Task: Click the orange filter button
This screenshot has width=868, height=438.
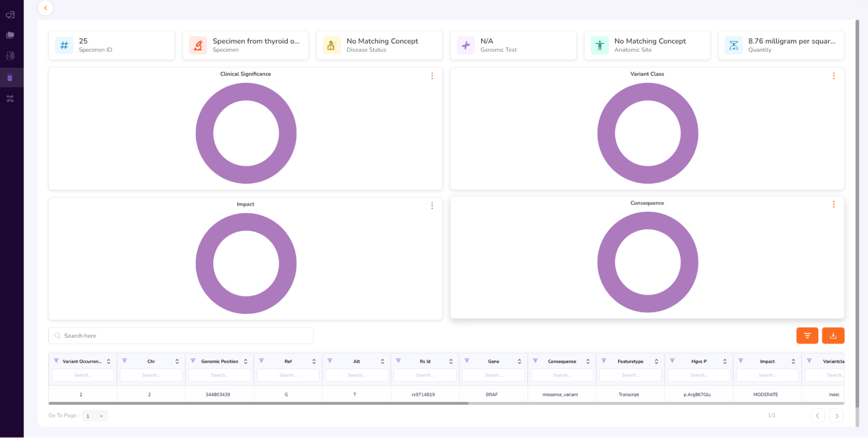Action: (807, 336)
